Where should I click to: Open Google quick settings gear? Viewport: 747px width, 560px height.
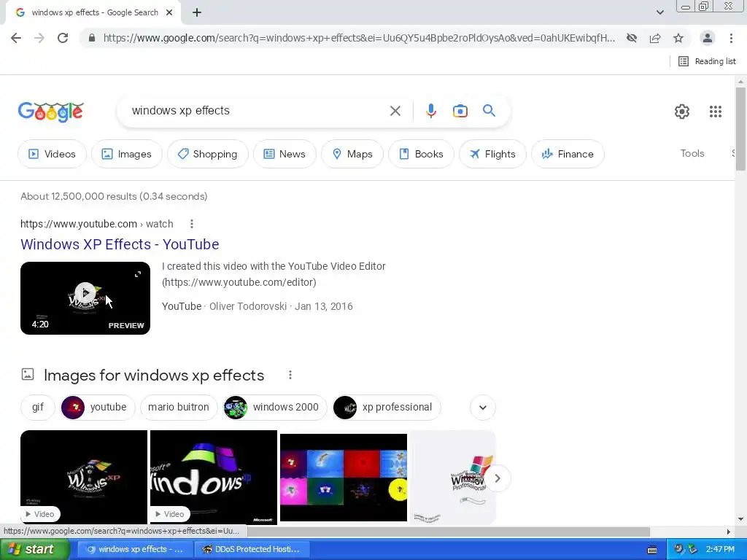682,112
